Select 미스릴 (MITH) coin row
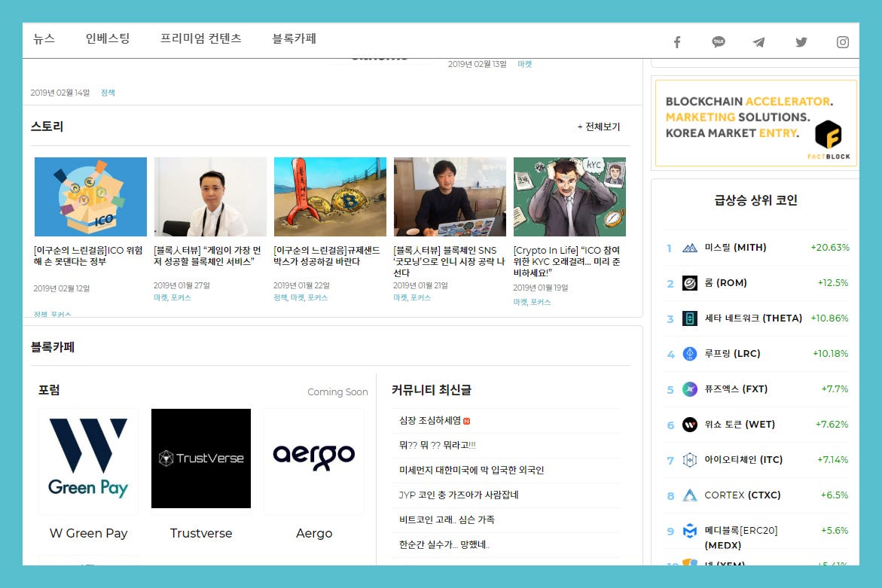The height and width of the screenshot is (588, 882). point(756,248)
